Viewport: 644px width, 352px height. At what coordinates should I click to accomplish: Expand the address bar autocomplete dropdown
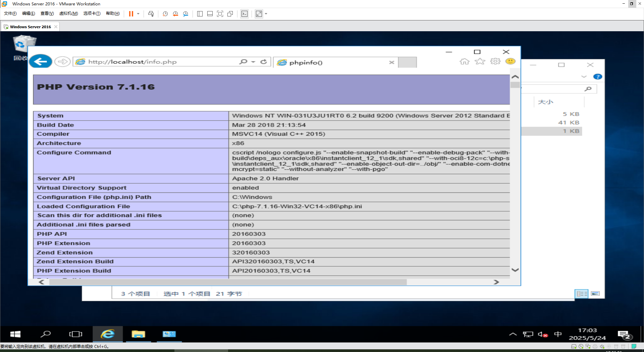click(253, 62)
